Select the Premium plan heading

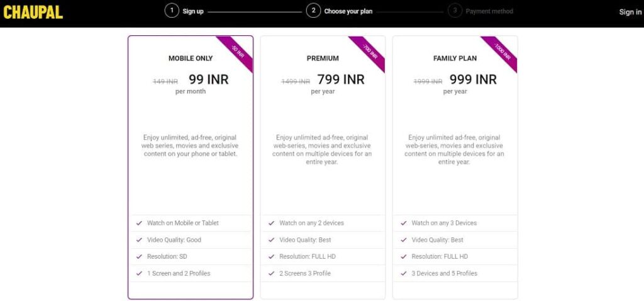click(323, 59)
